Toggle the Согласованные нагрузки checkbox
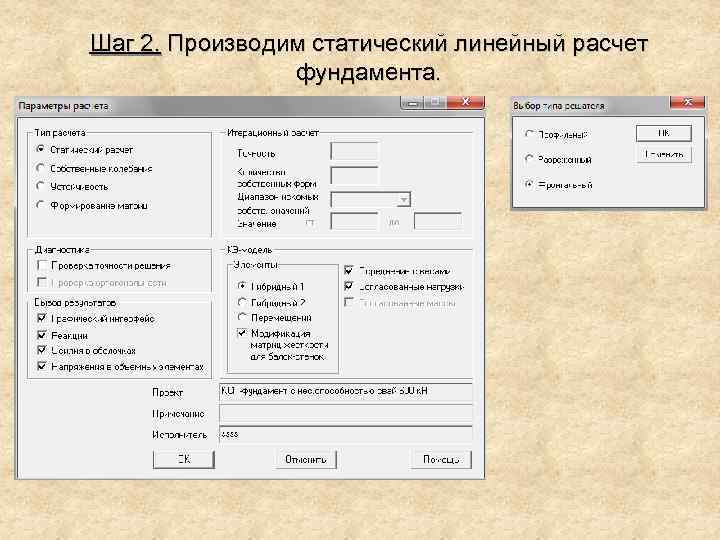The image size is (720, 540). [x=349, y=287]
